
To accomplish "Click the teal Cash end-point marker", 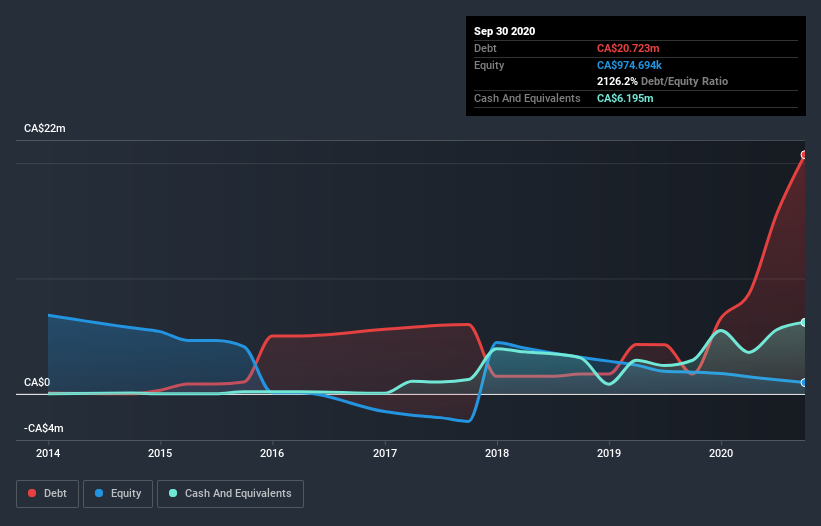I will tap(804, 322).
